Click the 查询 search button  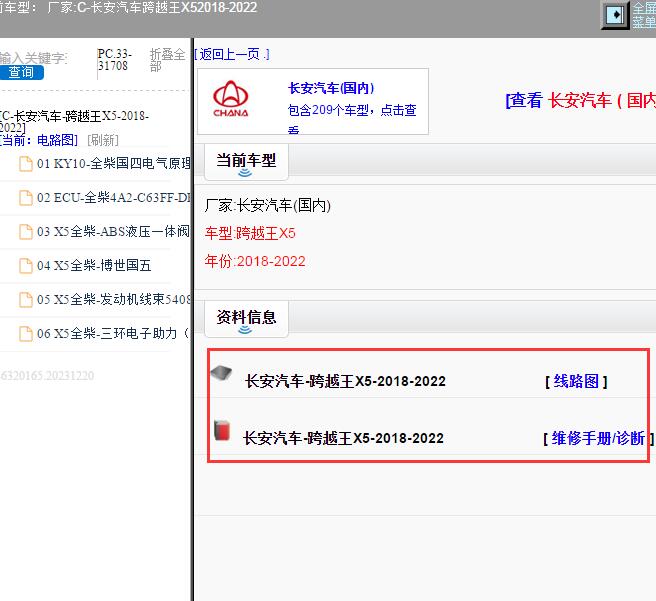(21, 72)
